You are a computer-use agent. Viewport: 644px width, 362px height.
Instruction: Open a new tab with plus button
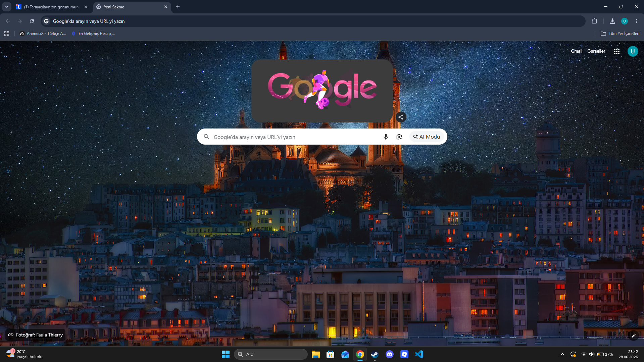point(178,7)
